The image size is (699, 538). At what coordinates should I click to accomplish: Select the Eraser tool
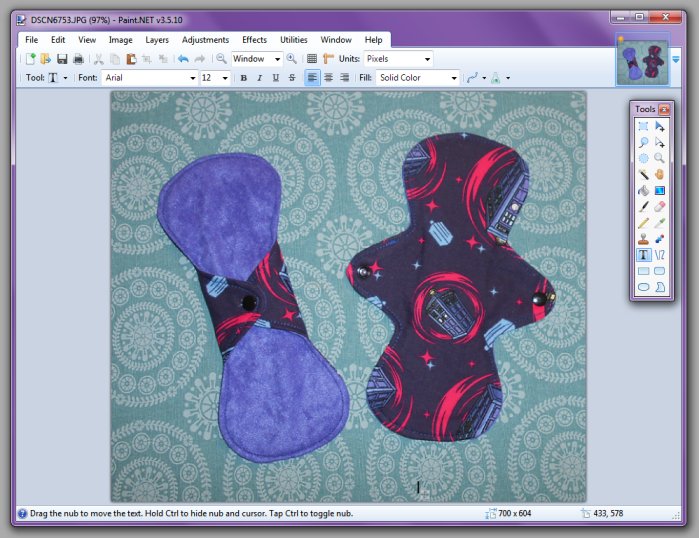point(660,207)
